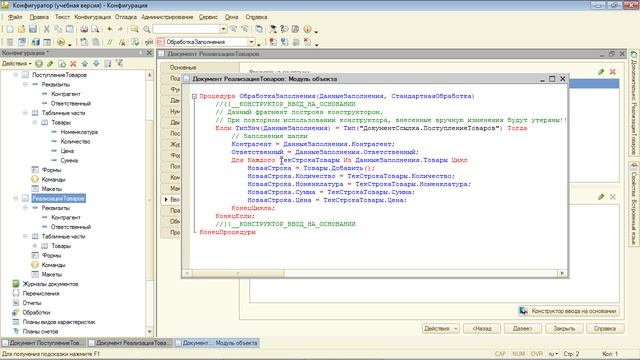Open the Отладка menu

(x=126, y=17)
